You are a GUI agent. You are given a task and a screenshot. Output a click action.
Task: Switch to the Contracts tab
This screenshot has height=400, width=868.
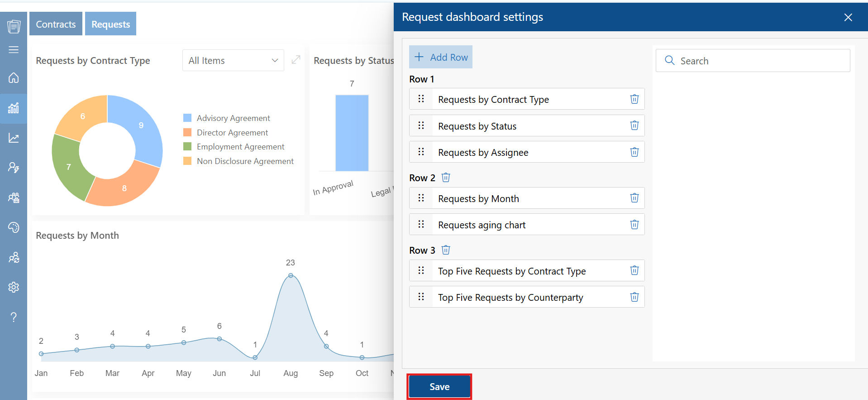pos(56,24)
